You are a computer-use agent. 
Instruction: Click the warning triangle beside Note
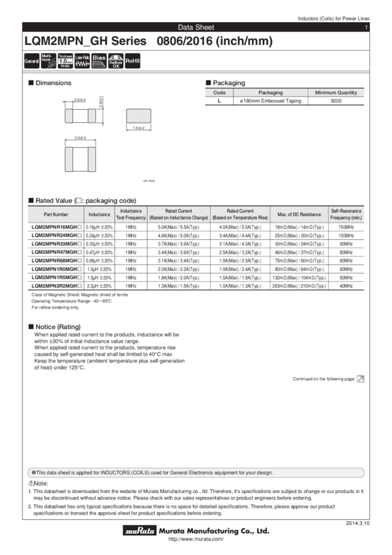click(x=31, y=483)
